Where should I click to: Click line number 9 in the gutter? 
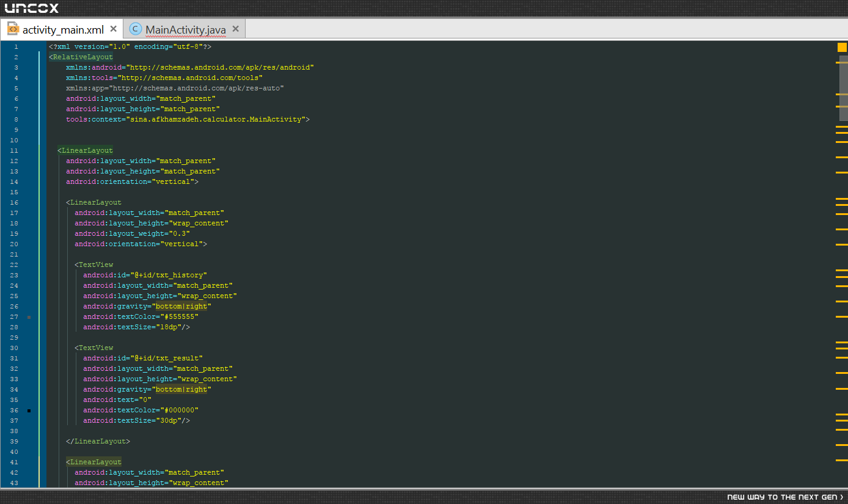(16, 130)
